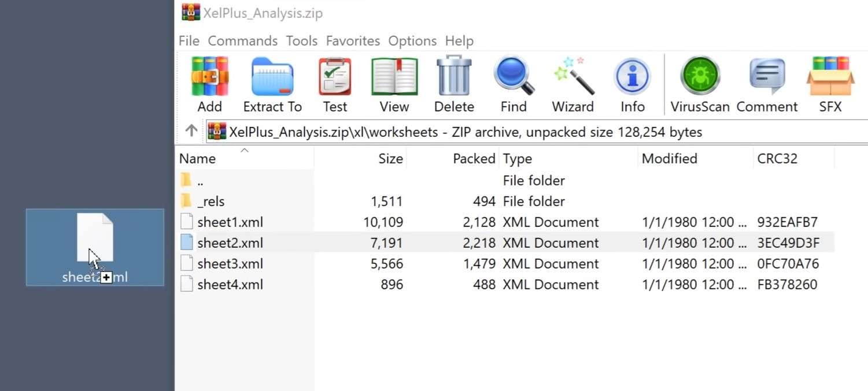Select sheet2.xml name in archive list
The height and width of the screenshot is (391, 868).
230,243
